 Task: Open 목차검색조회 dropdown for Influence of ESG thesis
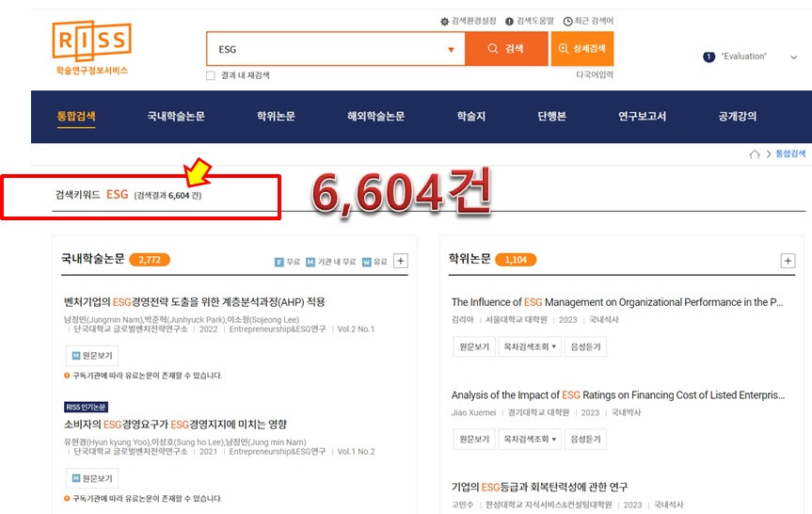tap(530, 346)
